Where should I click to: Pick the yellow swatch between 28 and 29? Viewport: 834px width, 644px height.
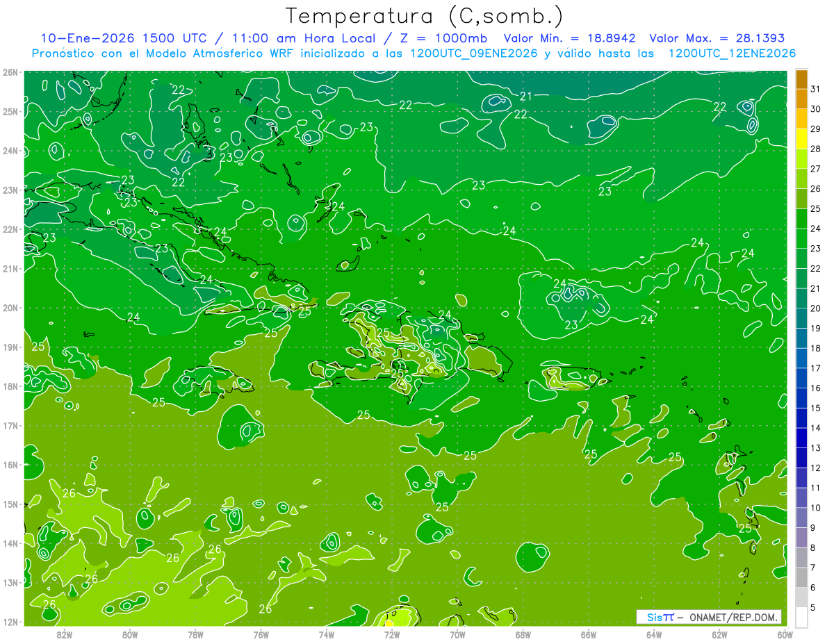[801, 139]
